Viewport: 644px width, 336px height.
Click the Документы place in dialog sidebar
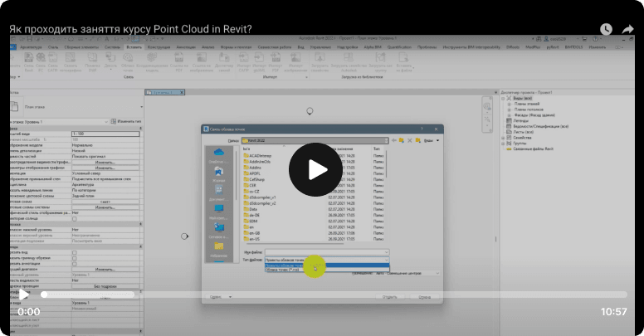[219, 193]
